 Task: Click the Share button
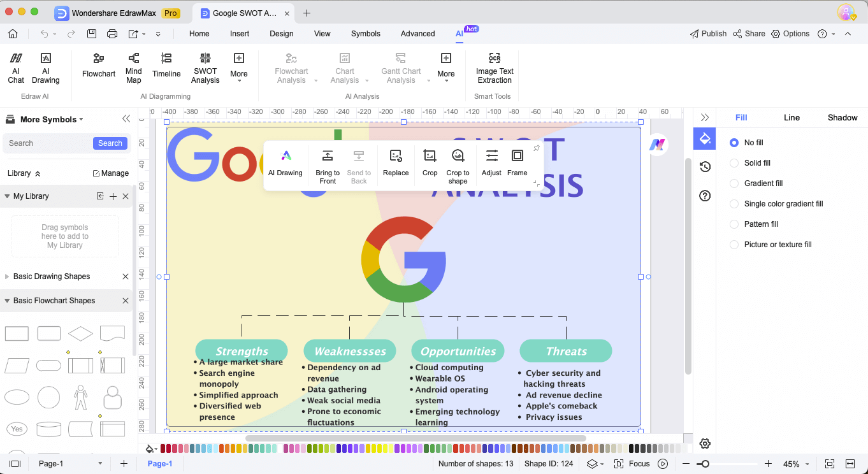point(749,34)
